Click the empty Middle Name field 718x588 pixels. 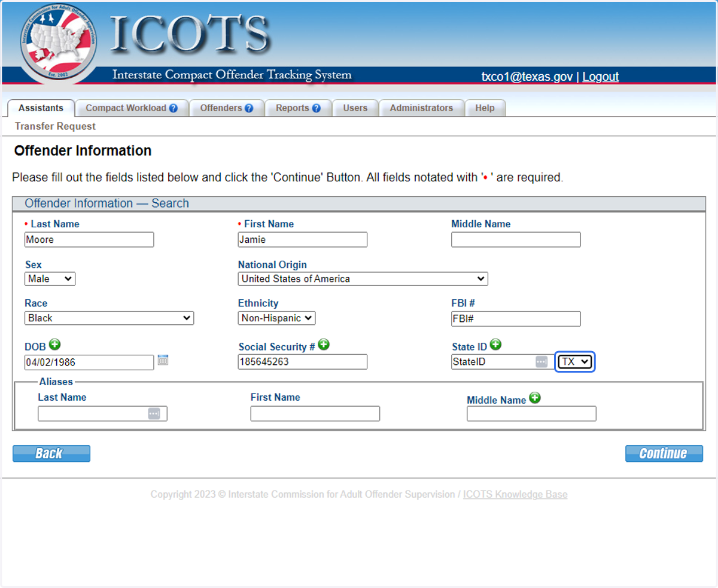(x=516, y=240)
